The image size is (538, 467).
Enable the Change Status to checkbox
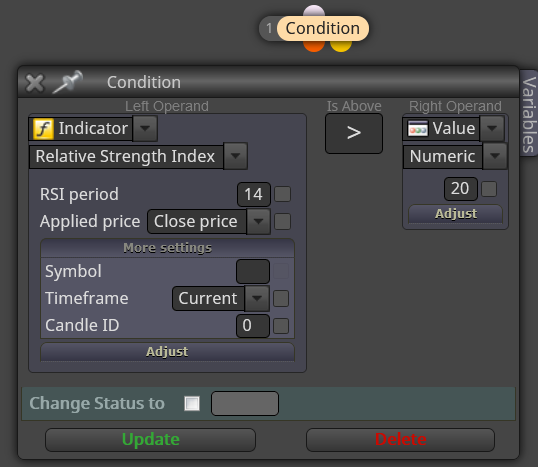coord(192,403)
